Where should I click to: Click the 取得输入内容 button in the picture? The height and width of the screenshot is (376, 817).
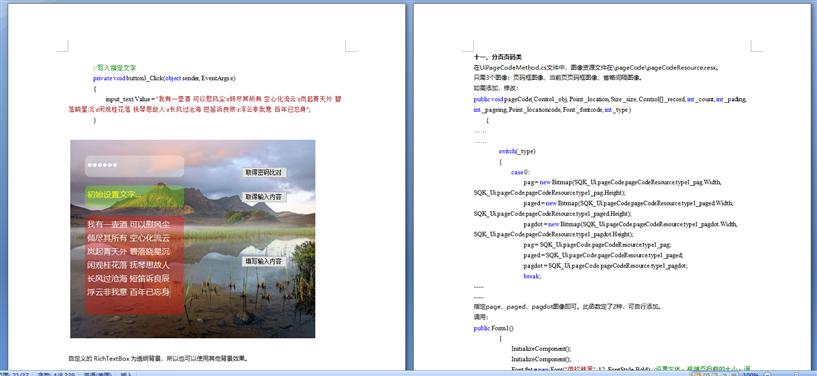click(264, 197)
